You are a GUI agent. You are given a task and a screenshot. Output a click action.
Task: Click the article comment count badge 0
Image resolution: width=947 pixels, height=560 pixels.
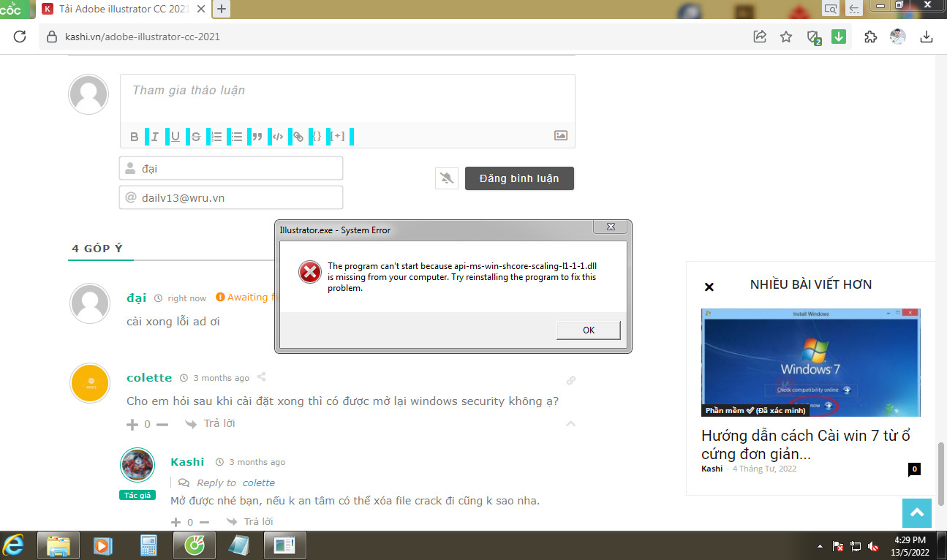coord(914,469)
